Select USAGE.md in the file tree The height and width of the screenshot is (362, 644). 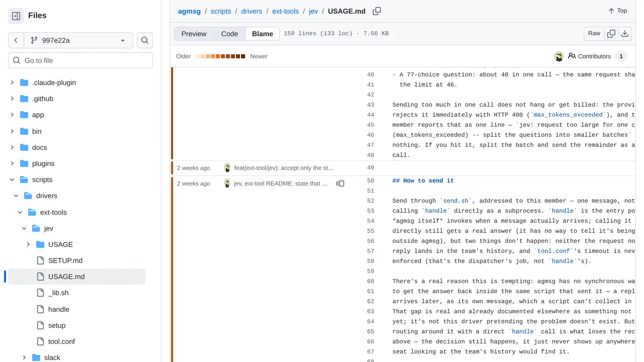click(76, 277)
